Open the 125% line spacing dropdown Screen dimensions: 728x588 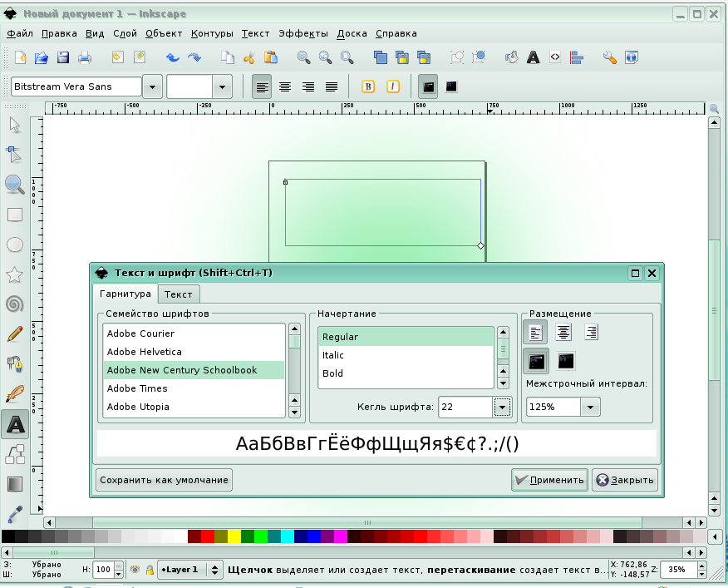pyautogui.click(x=590, y=407)
